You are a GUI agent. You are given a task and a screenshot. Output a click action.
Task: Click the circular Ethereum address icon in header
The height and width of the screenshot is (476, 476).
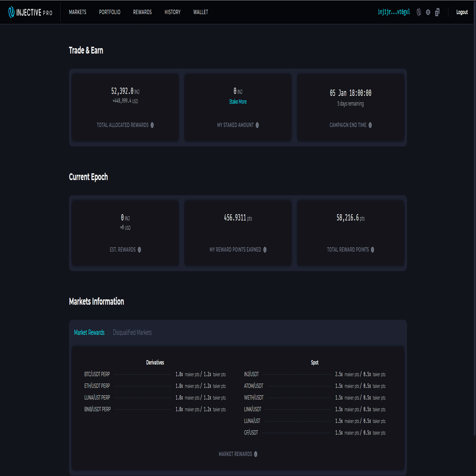coord(428,12)
